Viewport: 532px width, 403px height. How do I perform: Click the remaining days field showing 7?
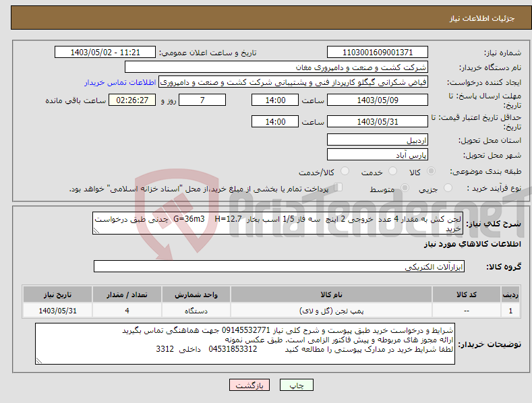click(202, 100)
